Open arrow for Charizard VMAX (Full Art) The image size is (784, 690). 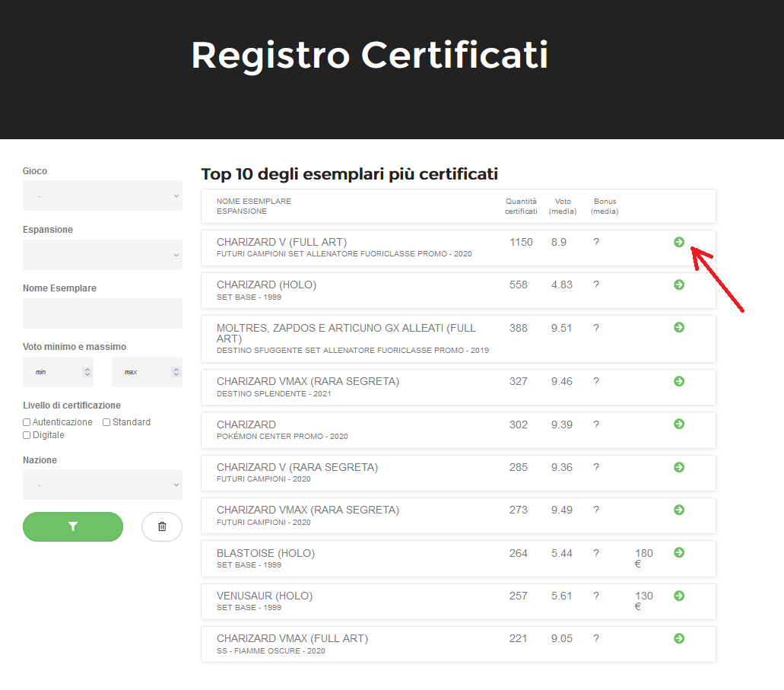tap(679, 638)
